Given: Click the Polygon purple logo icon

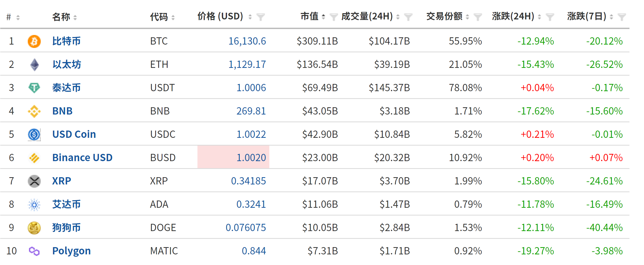Looking at the screenshot, I should [34, 251].
